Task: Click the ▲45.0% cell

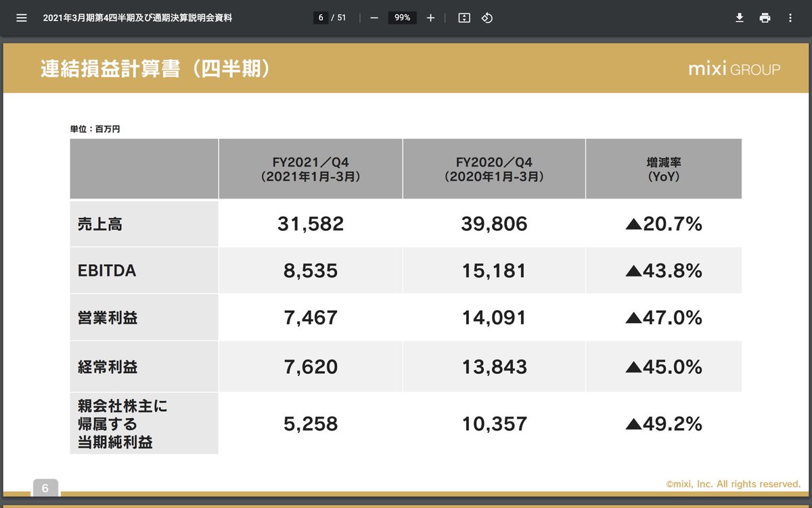Action: coord(664,366)
